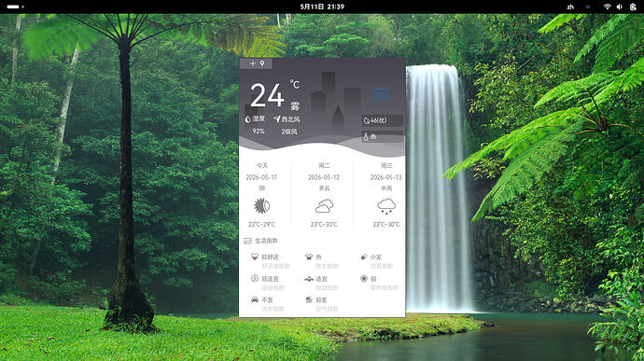Screen dimensions: 644x361
Task: Click the 92% humidity value
Action: point(259,131)
